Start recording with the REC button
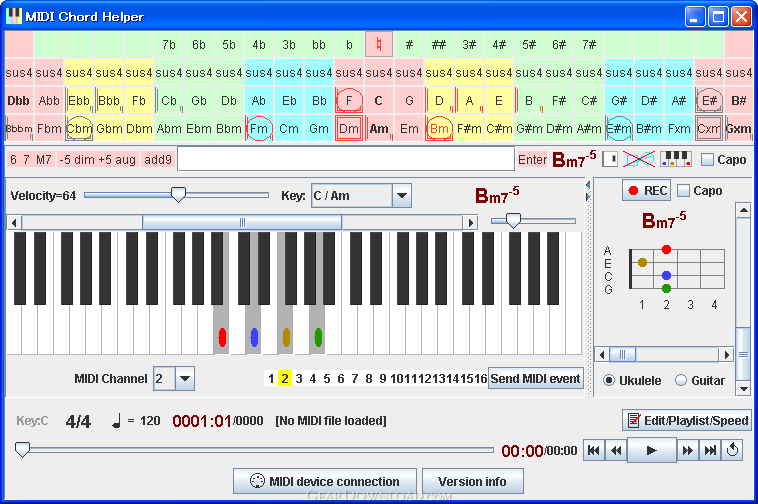Image resolution: width=758 pixels, height=504 pixels. 647,190
